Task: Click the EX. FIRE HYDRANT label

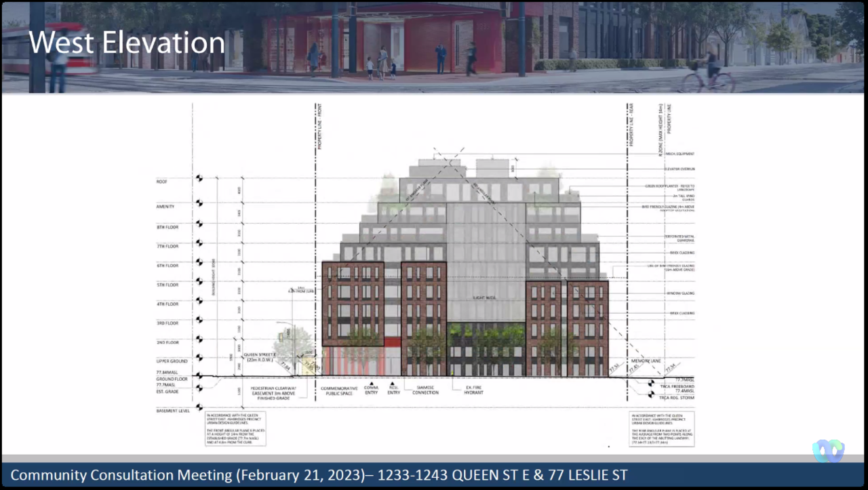Action: point(473,390)
